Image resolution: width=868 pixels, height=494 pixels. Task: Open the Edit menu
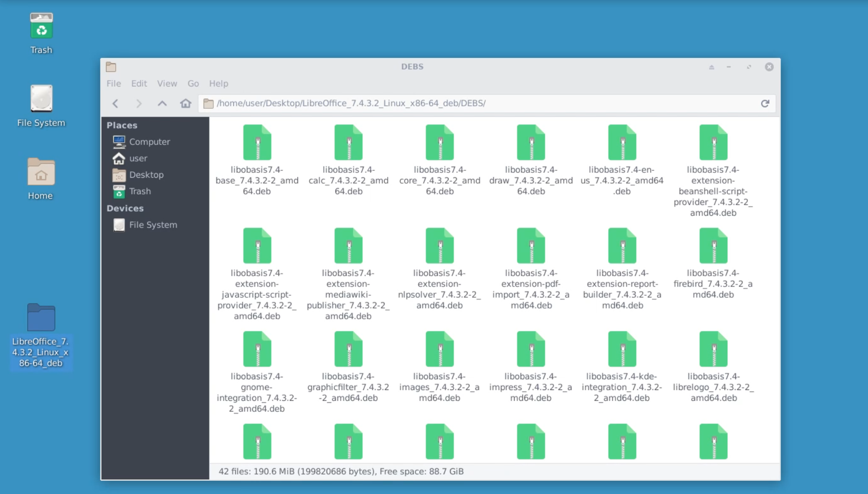139,83
